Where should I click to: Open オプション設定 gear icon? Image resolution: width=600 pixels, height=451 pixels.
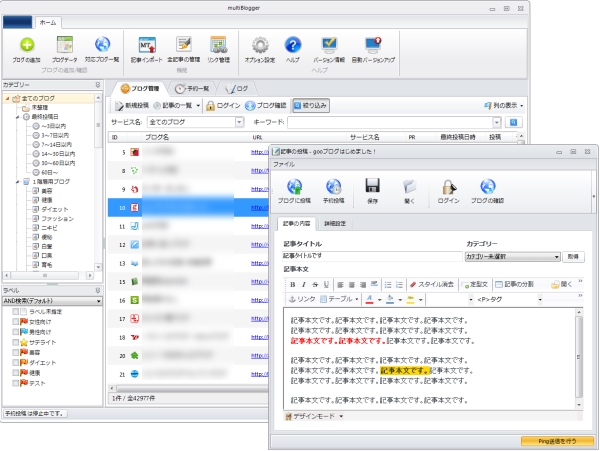260,45
